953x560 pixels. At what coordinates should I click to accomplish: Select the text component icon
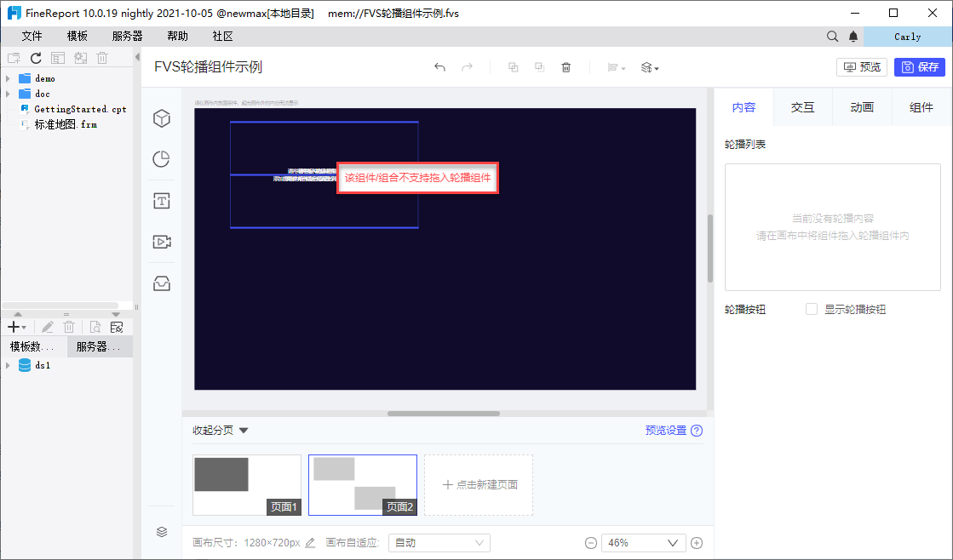click(162, 201)
